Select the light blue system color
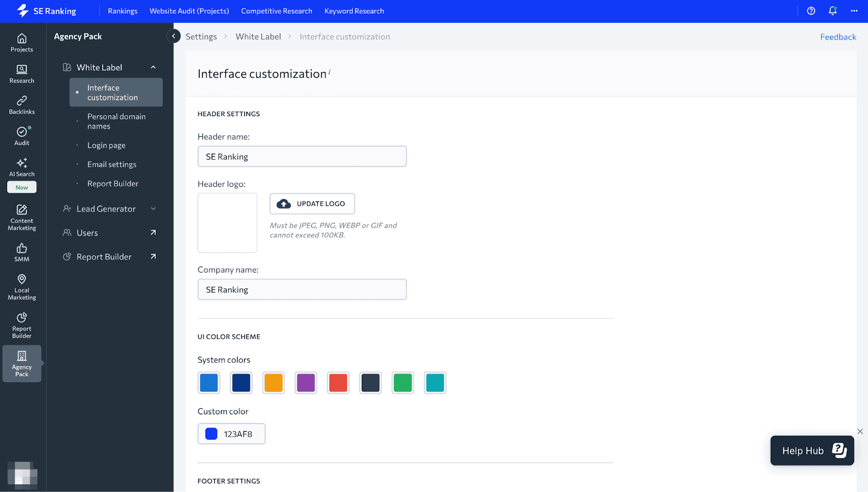Viewport: 868px width, 492px height. [x=209, y=383]
